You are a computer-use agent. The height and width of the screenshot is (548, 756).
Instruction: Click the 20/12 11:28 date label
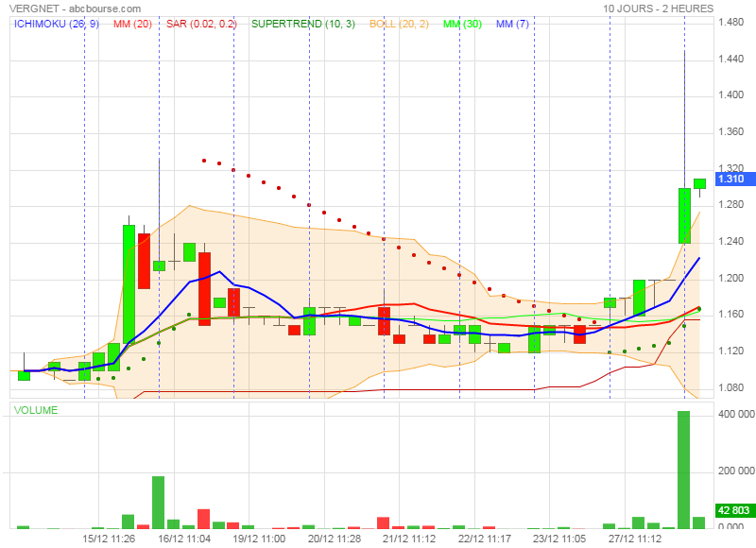(x=335, y=539)
